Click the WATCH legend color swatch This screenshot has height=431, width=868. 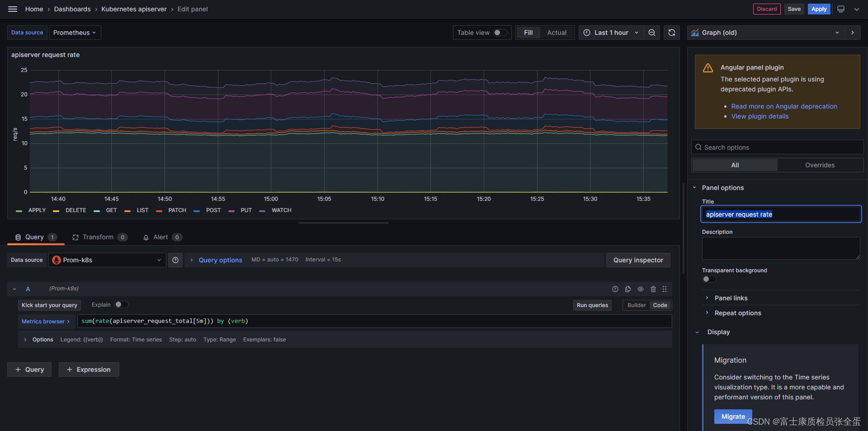tap(262, 211)
